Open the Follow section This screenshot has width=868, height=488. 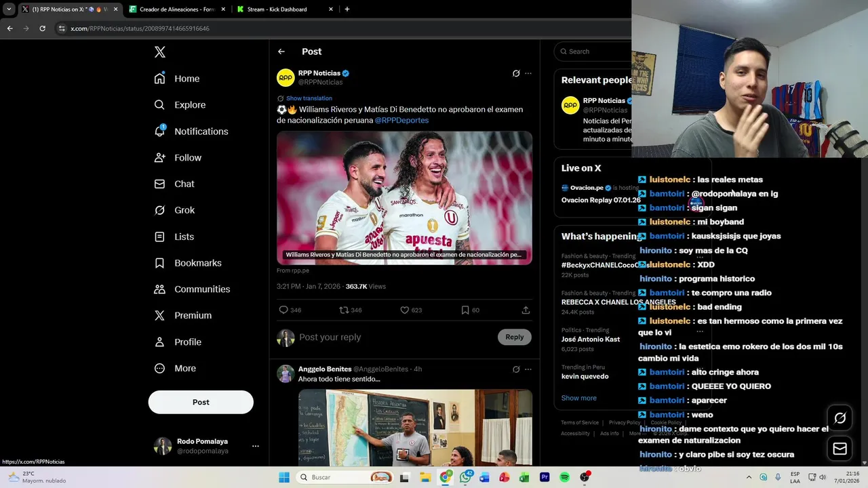click(178, 158)
